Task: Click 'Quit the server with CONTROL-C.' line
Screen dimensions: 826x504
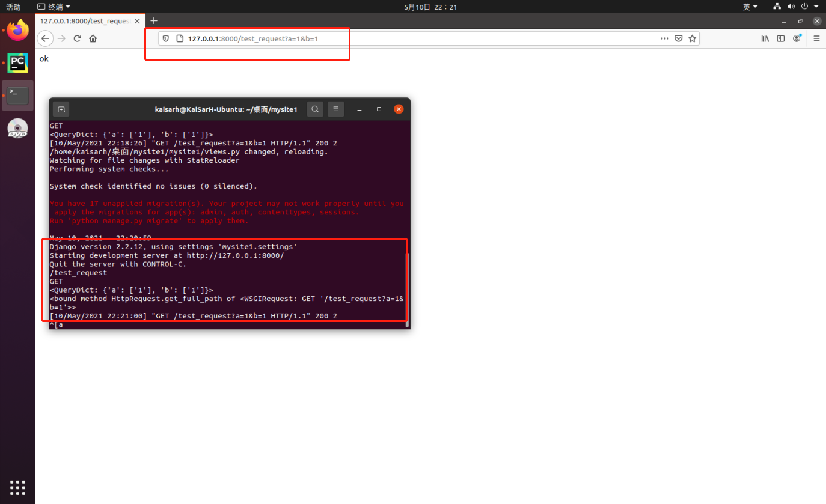Action: tap(118, 264)
